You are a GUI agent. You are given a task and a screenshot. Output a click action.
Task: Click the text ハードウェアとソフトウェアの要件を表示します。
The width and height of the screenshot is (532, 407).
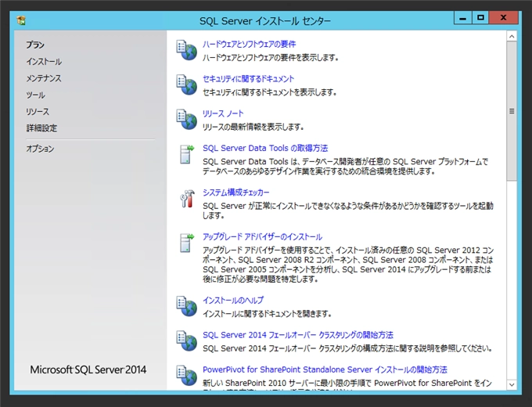coord(271,58)
